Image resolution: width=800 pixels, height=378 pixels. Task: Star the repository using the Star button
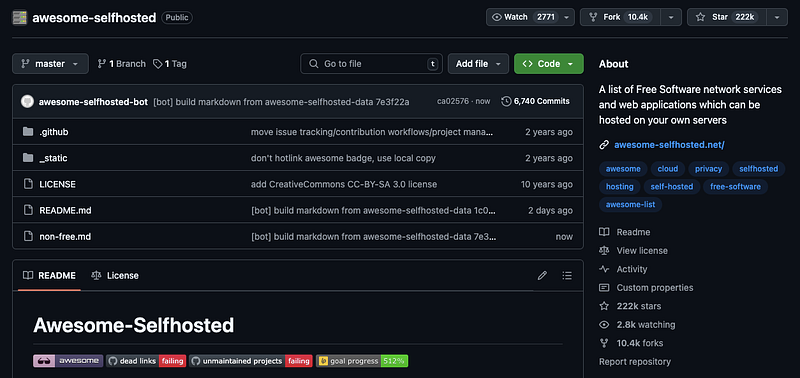(x=727, y=17)
